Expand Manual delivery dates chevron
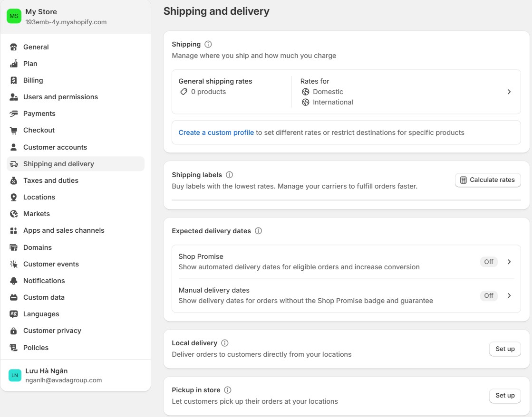Image resolution: width=532 pixels, height=417 pixels. (509, 295)
